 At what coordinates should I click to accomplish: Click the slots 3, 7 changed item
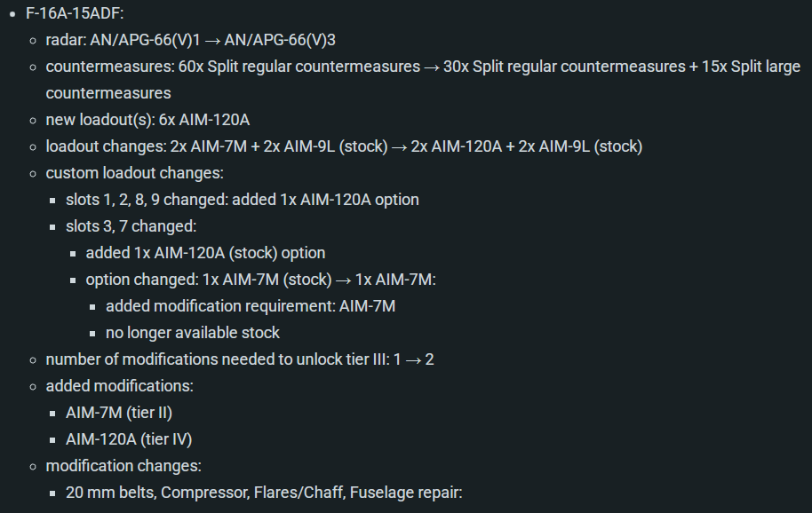coord(131,226)
